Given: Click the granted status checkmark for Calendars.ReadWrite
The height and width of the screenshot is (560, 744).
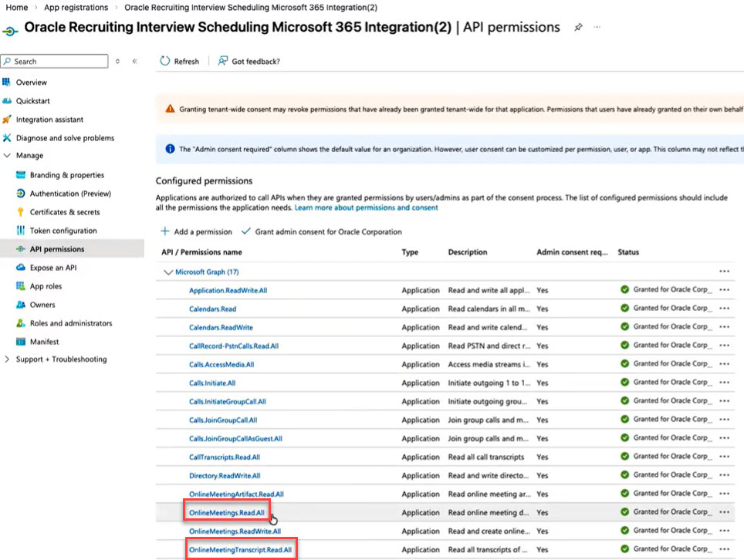Looking at the screenshot, I should (x=625, y=327).
